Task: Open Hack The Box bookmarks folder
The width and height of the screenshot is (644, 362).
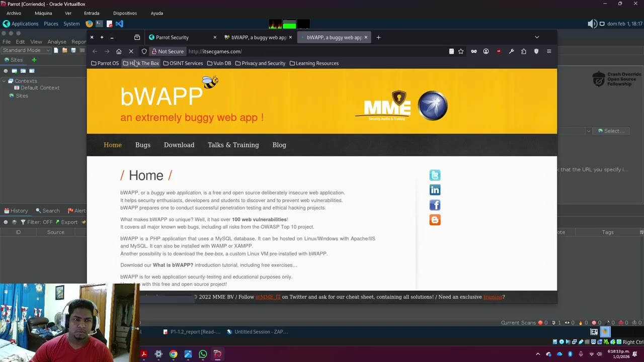Action: [x=141, y=63]
